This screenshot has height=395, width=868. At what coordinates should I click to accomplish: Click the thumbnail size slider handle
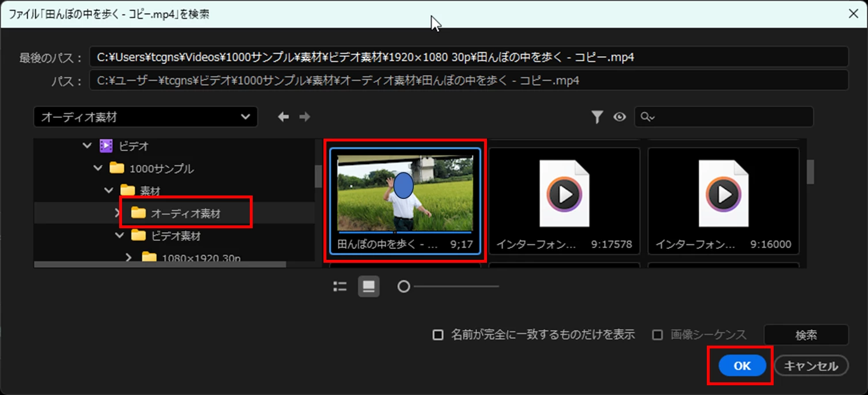pyautogui.click(x=404, y=286)
